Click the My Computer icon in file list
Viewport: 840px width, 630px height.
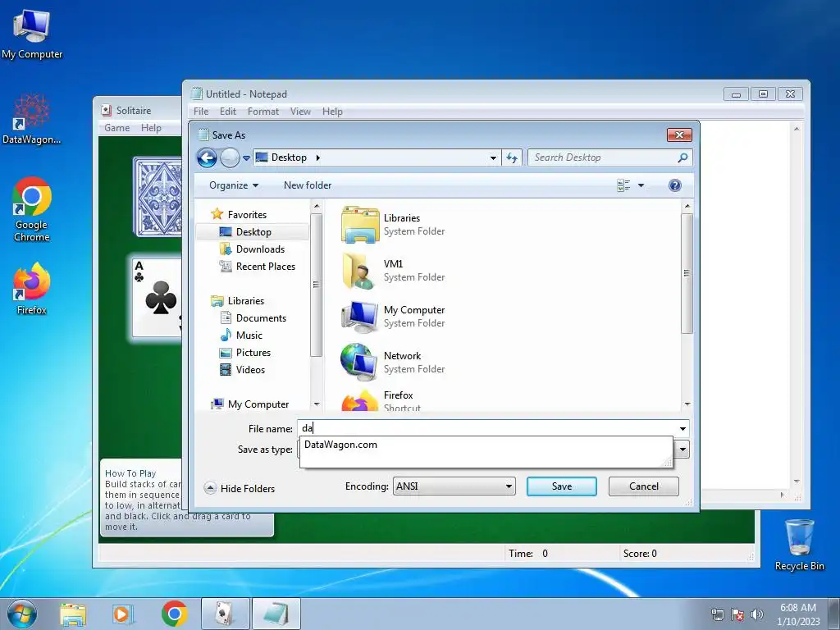[360, 317]
